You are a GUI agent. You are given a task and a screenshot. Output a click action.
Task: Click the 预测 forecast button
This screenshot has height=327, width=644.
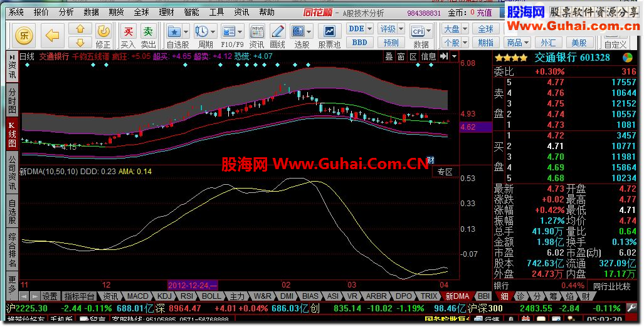pyautogui.click(x=391, y=42)
